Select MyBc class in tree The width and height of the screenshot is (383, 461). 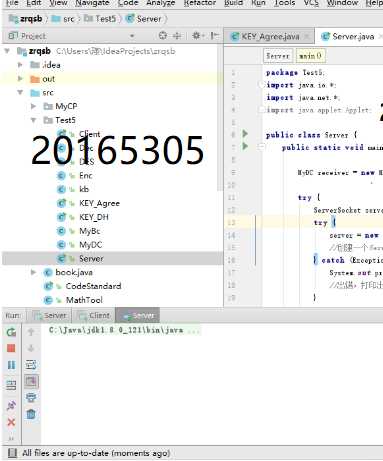[90, 231]
